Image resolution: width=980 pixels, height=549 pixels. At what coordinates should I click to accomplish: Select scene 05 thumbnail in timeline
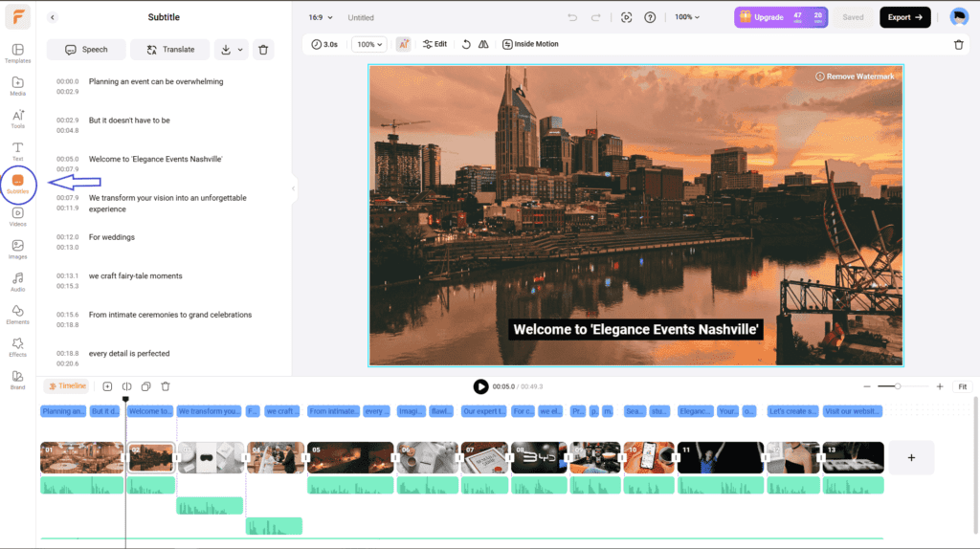click(x=350, y=457)
